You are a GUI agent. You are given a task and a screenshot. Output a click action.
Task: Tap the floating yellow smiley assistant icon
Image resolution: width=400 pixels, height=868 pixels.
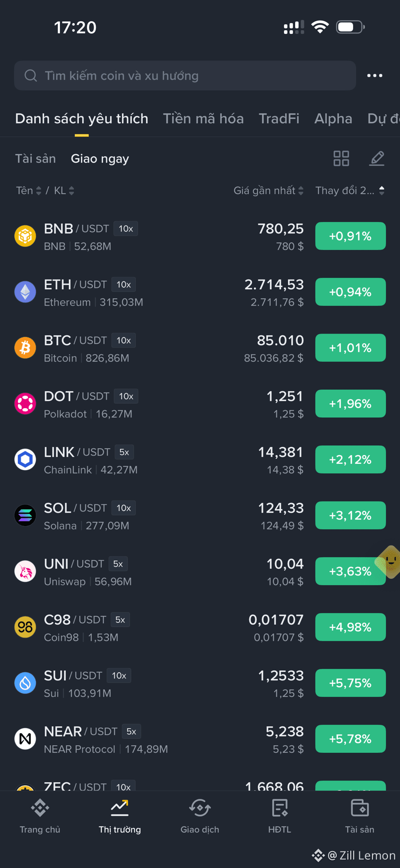point(389,562)
